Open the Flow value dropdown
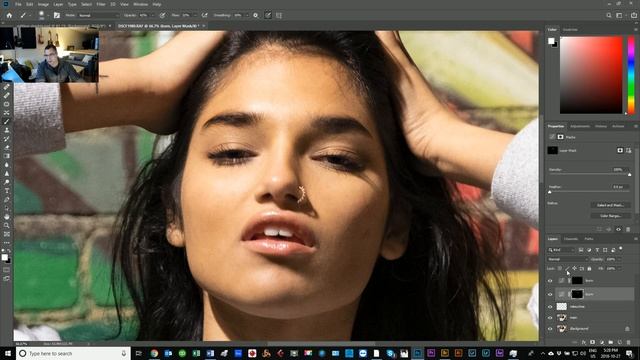 coord(195,16)
